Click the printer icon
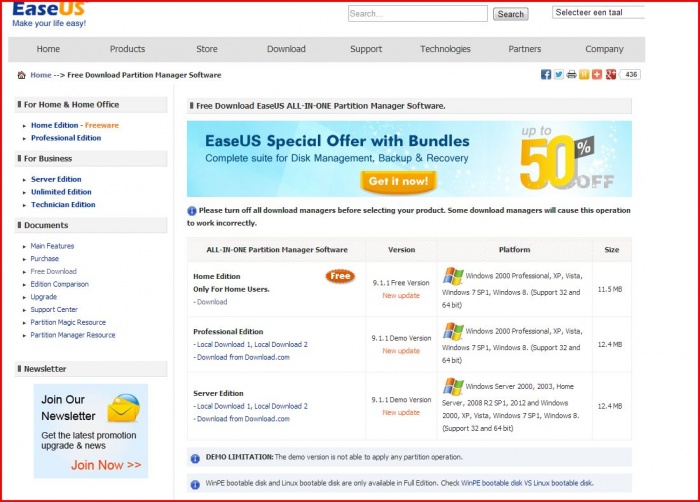 [x=571, y=75]
